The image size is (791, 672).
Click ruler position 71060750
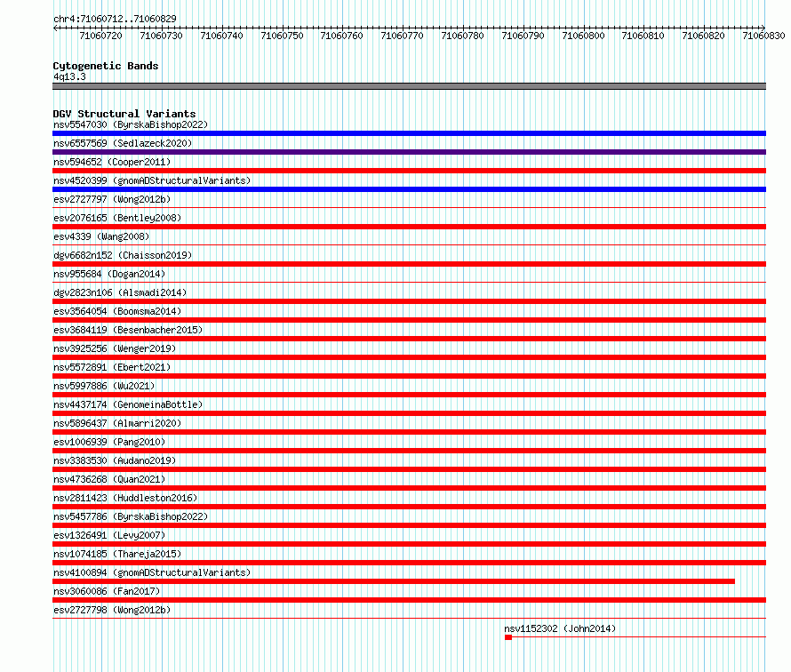coord(282,36)
